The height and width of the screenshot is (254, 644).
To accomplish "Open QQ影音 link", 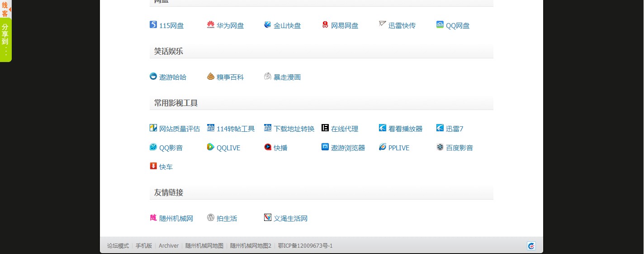I will coord(171,148).
